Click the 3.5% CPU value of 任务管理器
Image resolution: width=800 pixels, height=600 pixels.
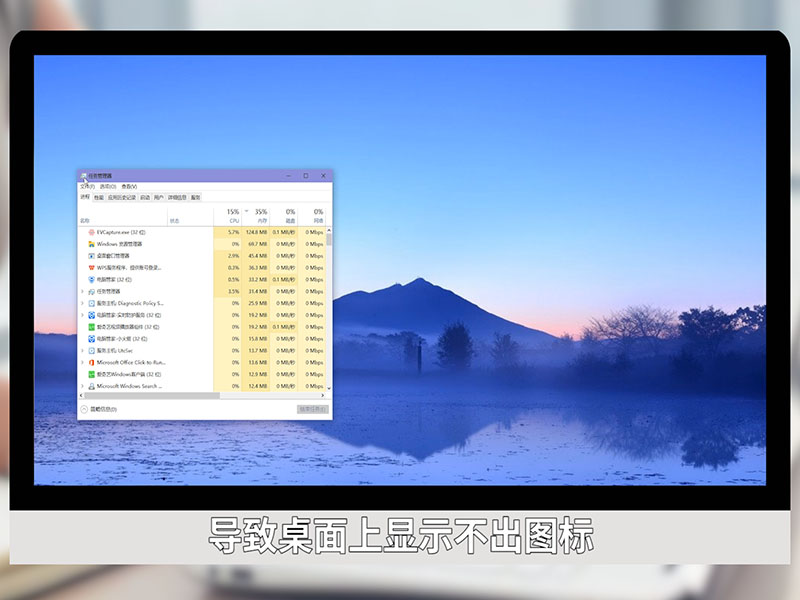234,291
